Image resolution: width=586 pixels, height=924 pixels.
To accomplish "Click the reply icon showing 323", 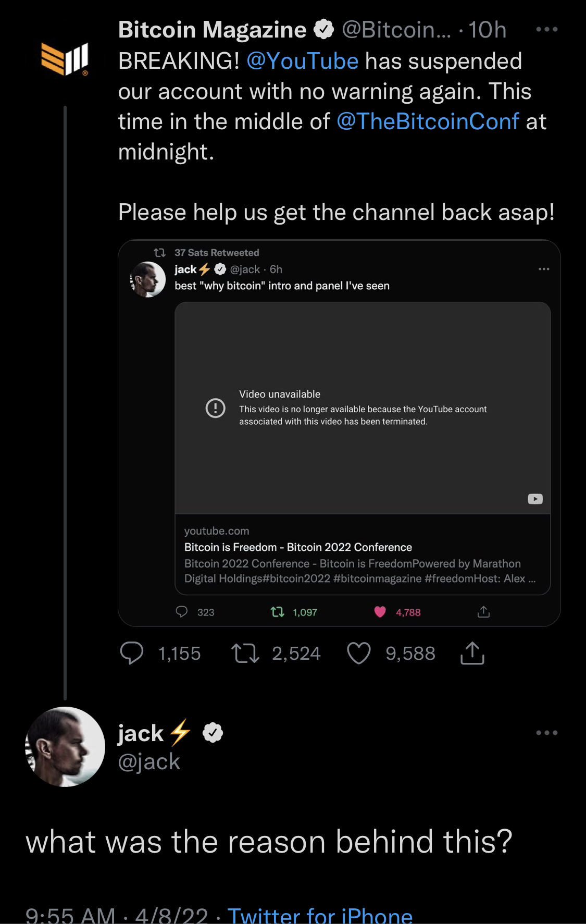I will click(x=181, y=612).
